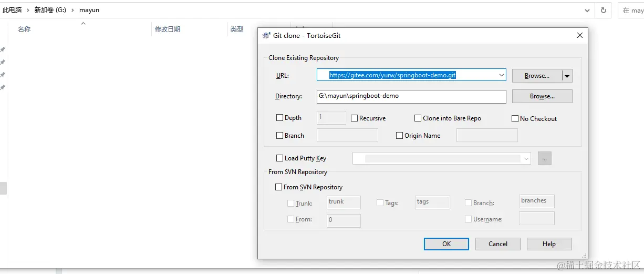This screenshot has height=274, width=644.
Task: Click the Depth value field
Action: pos(331,118)
